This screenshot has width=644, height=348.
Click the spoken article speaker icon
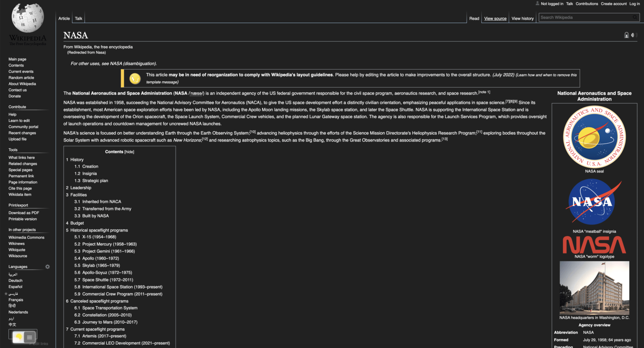click(634, 35)
